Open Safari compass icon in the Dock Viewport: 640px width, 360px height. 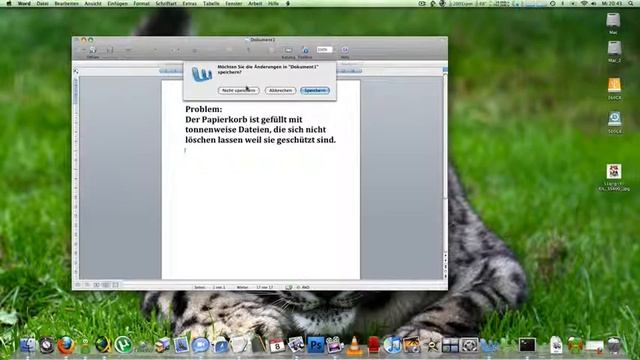tap(47, 346)
